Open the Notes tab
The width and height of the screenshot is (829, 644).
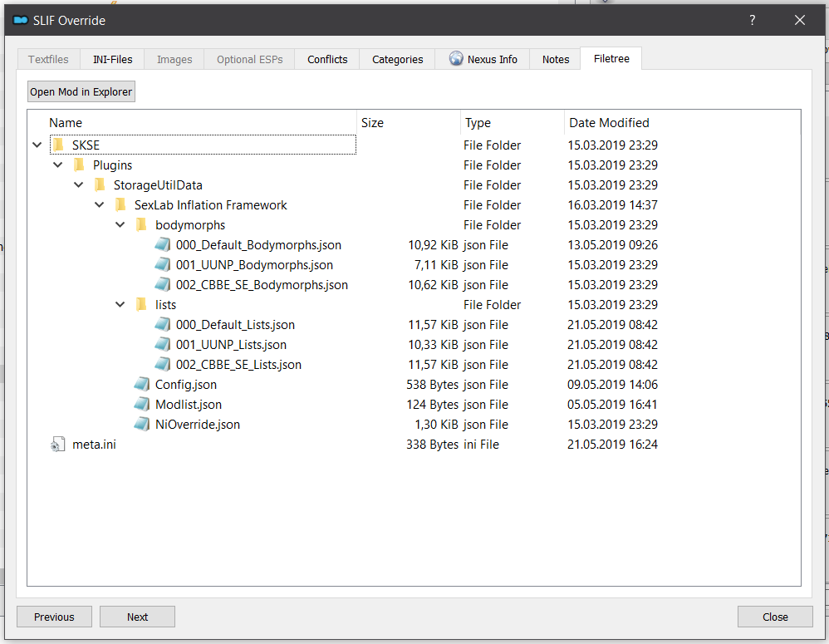point(556,59)
